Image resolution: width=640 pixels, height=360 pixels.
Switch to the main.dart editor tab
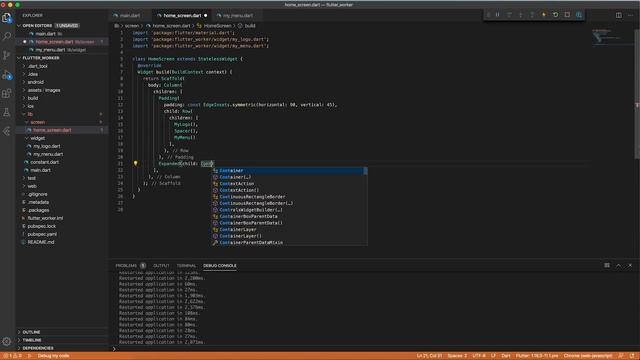[130, 16]
